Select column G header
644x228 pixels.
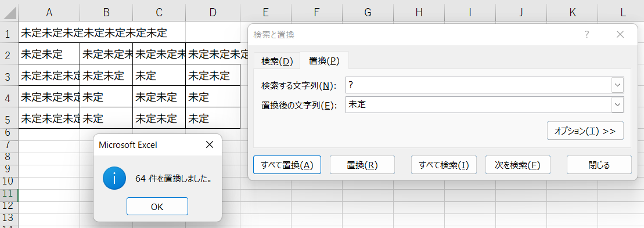point(368,12)
